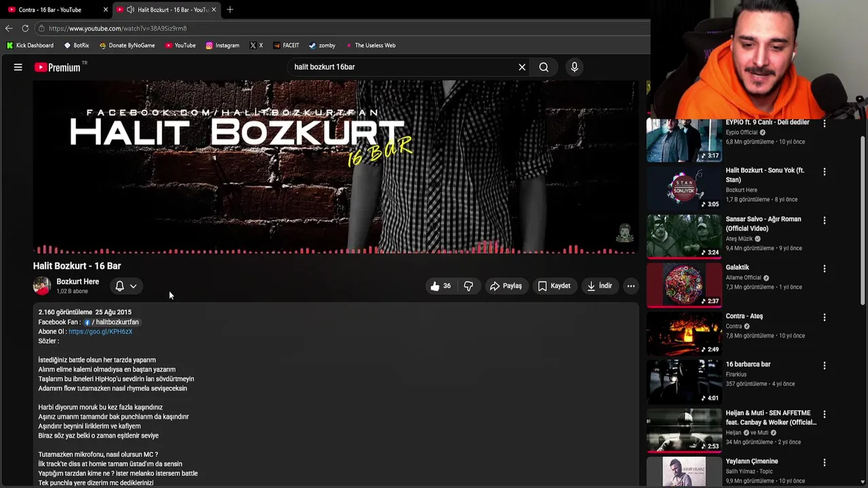Share the video using the Paylaş button
Screen dimensions: 868x488
point(506,286)
